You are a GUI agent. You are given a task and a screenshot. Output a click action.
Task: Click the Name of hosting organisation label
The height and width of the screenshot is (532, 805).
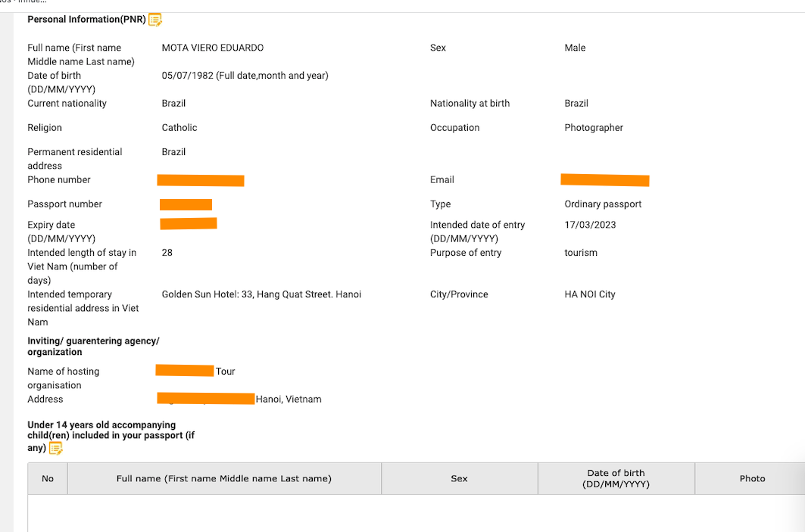[x=63, y=378]
